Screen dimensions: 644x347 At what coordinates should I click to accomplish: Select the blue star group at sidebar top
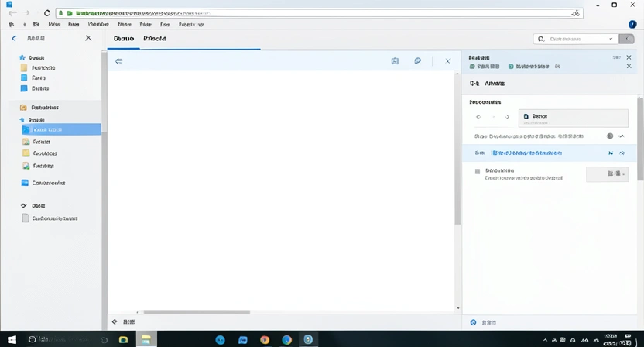point(32,57)
